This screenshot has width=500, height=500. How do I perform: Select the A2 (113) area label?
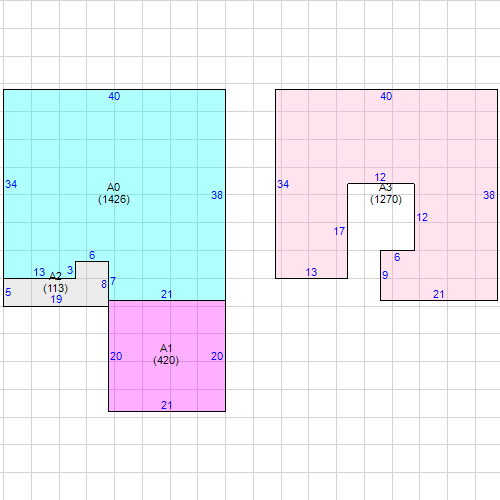pos(55,282)
